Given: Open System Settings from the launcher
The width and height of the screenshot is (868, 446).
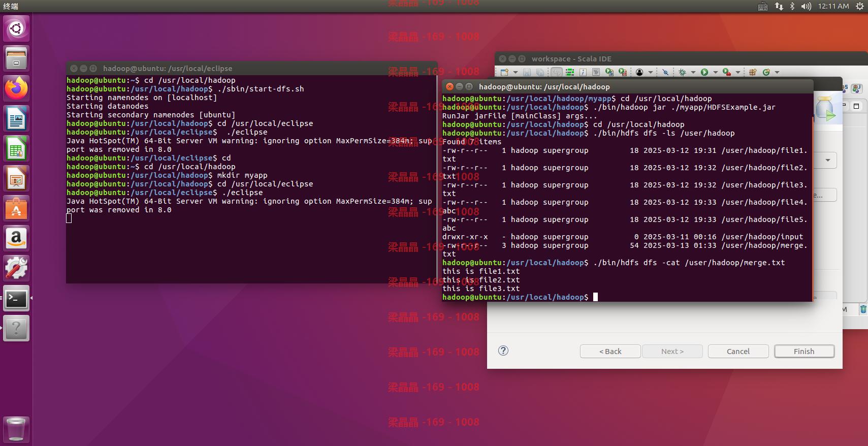Looking at the screenshot, I should pos(16,268).
